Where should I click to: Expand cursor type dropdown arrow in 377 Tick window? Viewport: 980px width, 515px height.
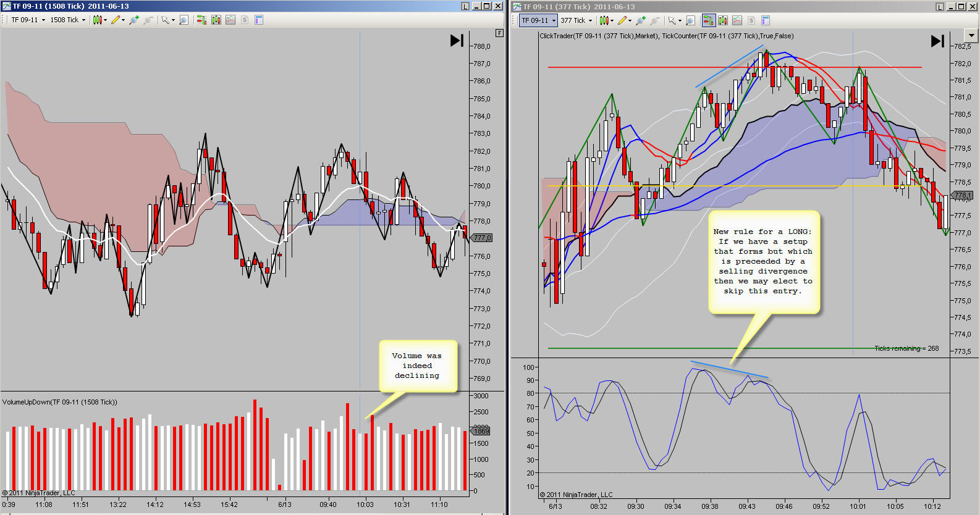[680, 20]
